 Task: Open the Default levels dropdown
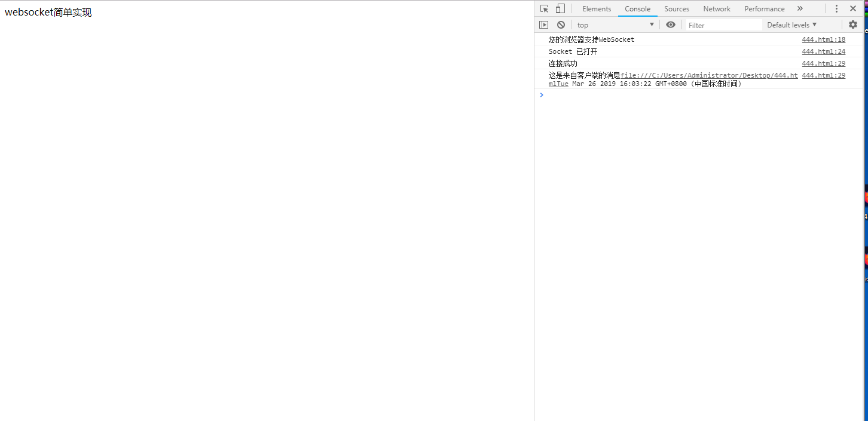pos(791,24)
